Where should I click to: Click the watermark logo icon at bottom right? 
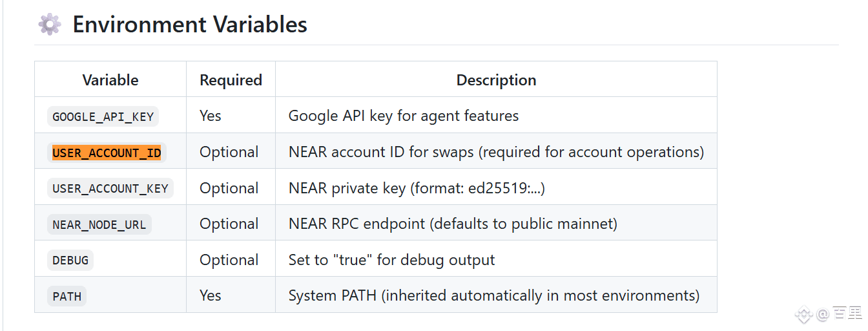(x=803, y=315)
